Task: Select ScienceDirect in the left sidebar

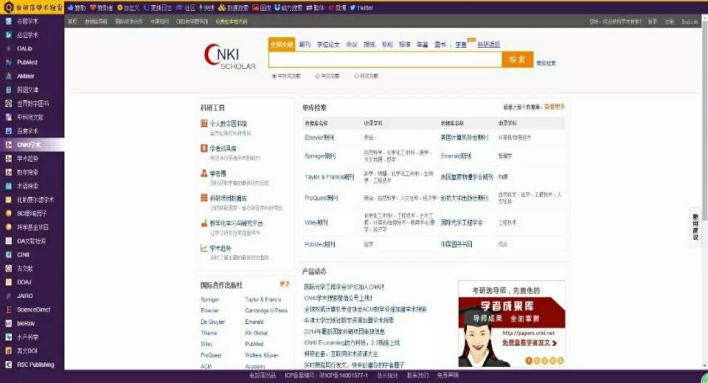Action: point(32,310)
